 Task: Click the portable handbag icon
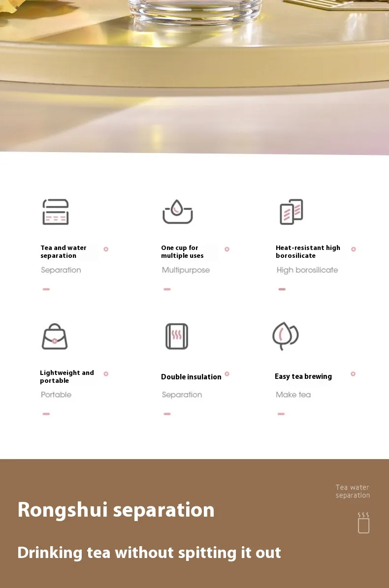[54, 337]
